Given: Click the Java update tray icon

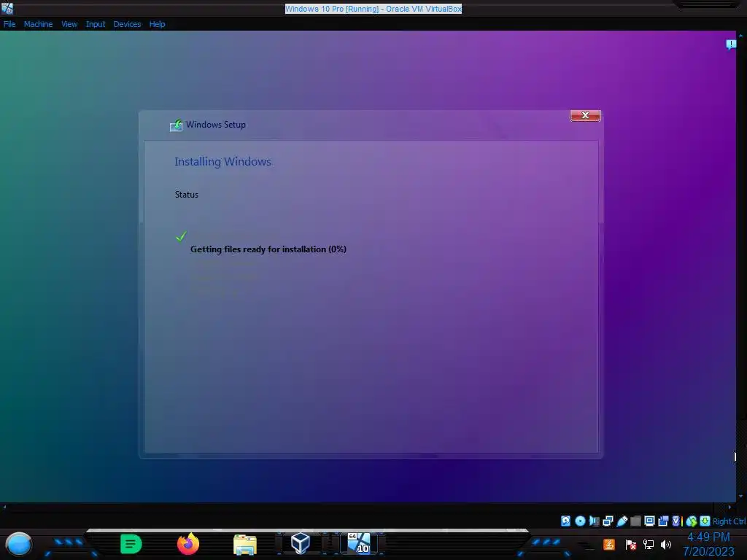Looking at the screenshot, I should click(x=609, y=544).
